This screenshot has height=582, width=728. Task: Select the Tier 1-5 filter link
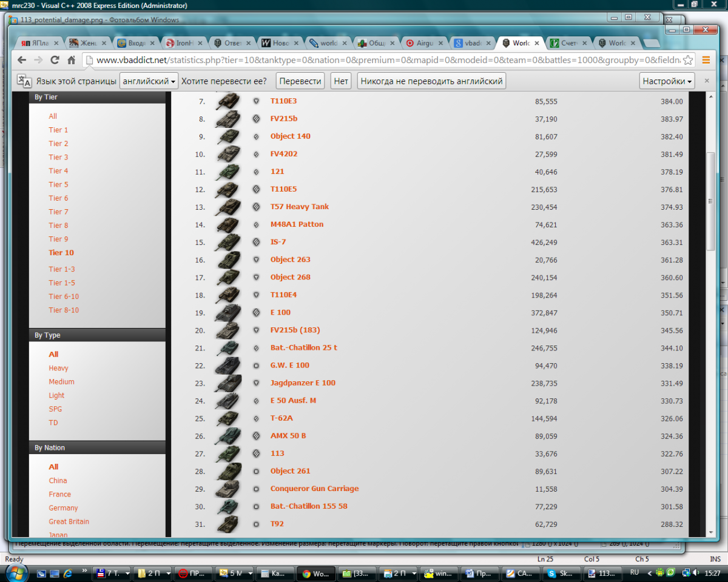62,283
